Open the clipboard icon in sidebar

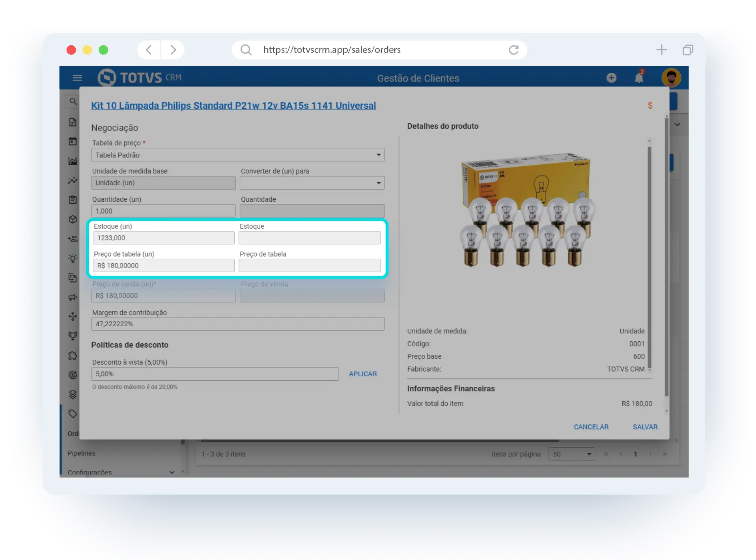tap(73, 200)
